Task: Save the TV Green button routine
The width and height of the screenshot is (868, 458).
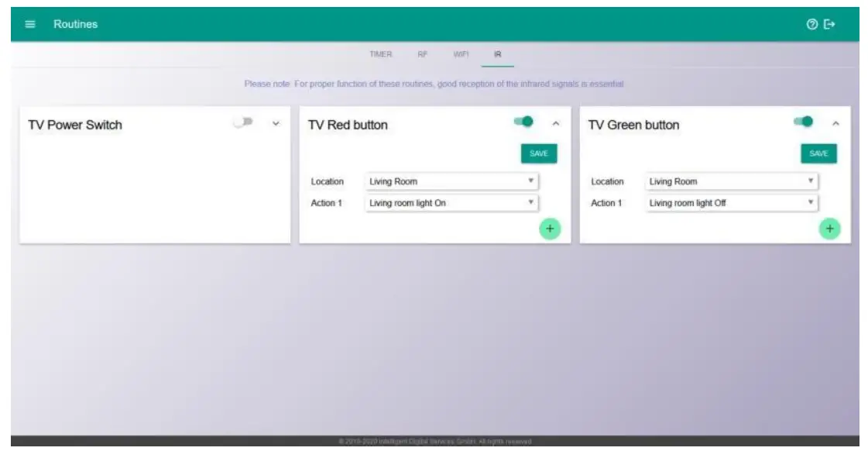Action: pyautogui.click(x=818, y=153)
